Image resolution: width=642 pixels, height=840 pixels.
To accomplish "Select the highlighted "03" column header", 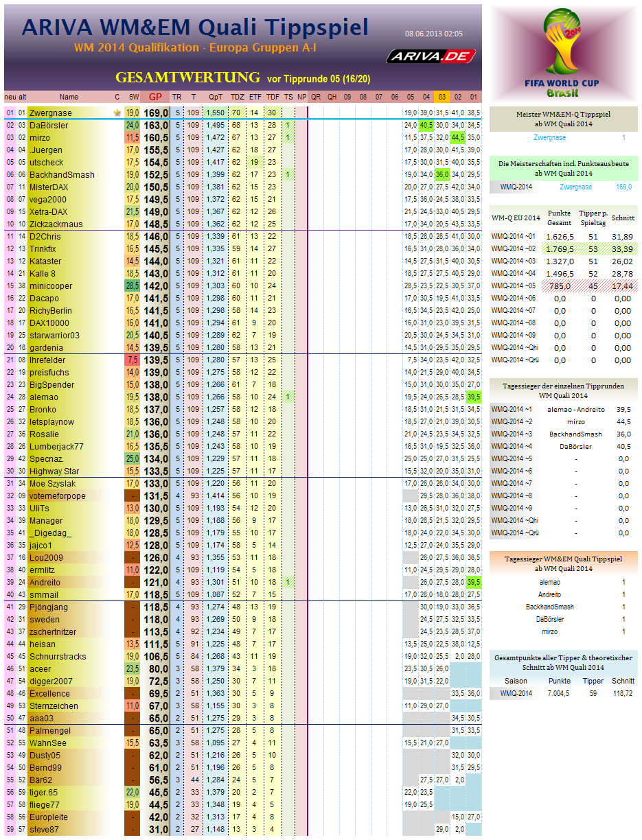I will [x=444, y=97].
